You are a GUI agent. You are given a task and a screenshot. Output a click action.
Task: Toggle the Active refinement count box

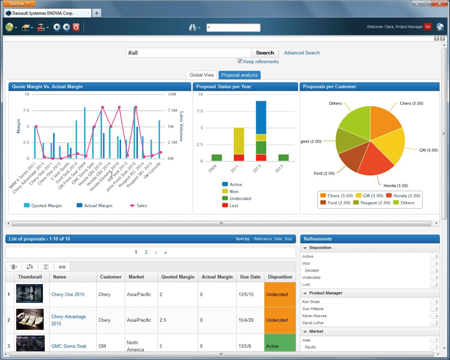pos(434,256)
